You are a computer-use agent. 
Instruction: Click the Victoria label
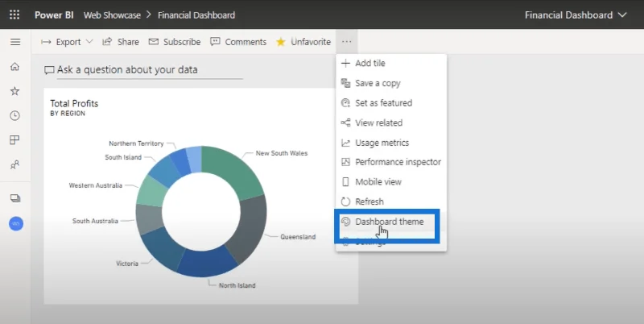pos(127,264)
